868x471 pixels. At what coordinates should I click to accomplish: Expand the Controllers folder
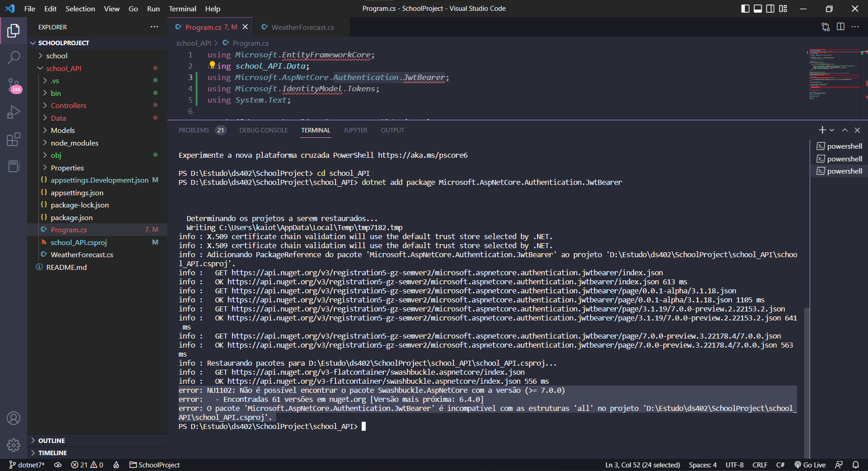[x=97, y=105]
